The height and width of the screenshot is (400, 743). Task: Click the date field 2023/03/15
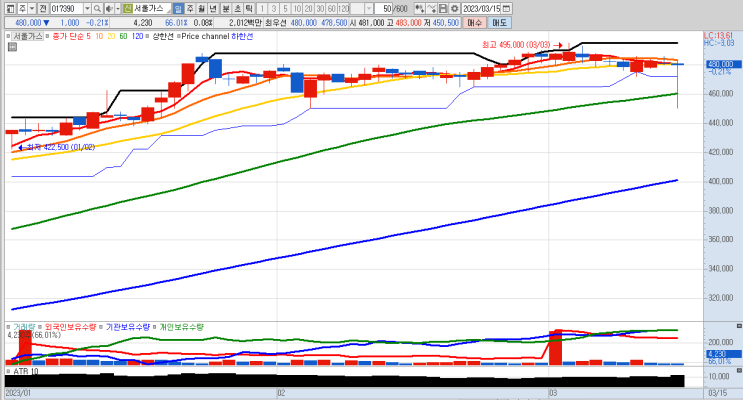[481, 9]
